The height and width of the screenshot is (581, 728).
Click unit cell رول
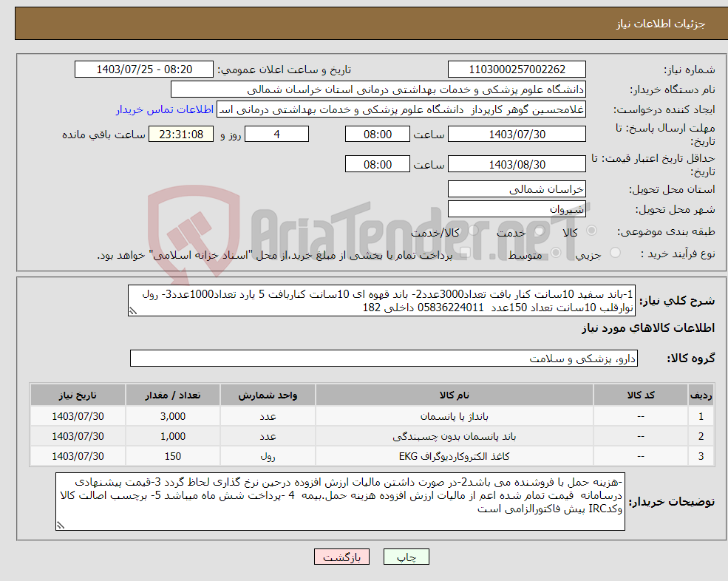268,456
